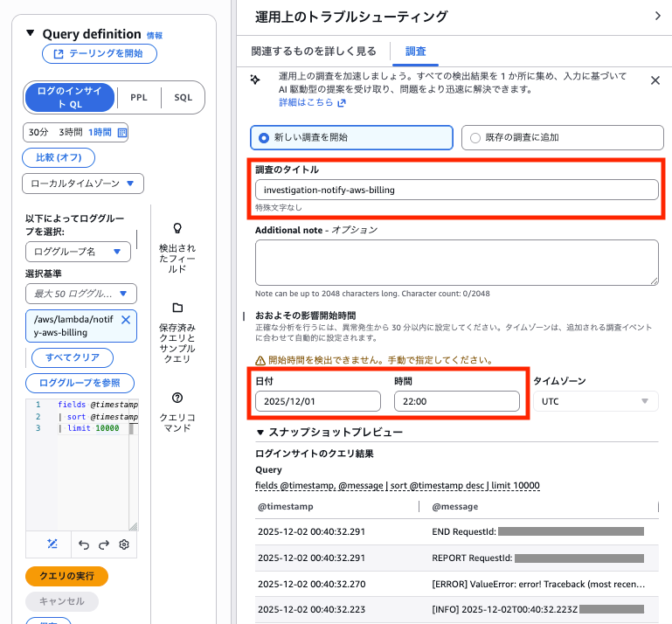Open the タイムゾーン UTC dropdown
This screenshot has height=624, width=672.
click(595, 401)
